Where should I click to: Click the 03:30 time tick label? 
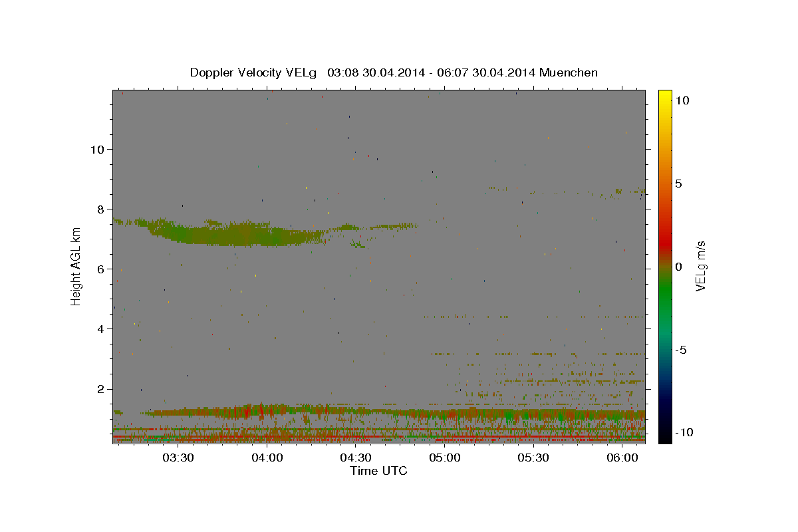click(x=179, y=458)
